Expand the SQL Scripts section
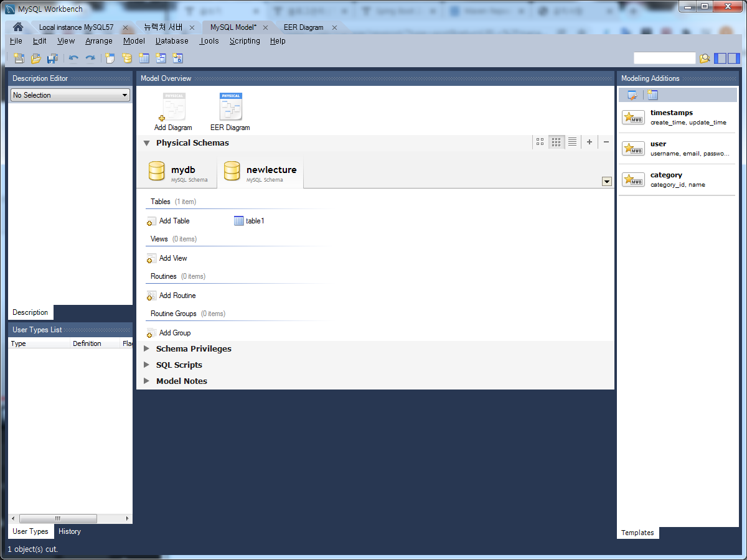The width and height of the screenshot is (747, 560). click(x=147, y=365)
